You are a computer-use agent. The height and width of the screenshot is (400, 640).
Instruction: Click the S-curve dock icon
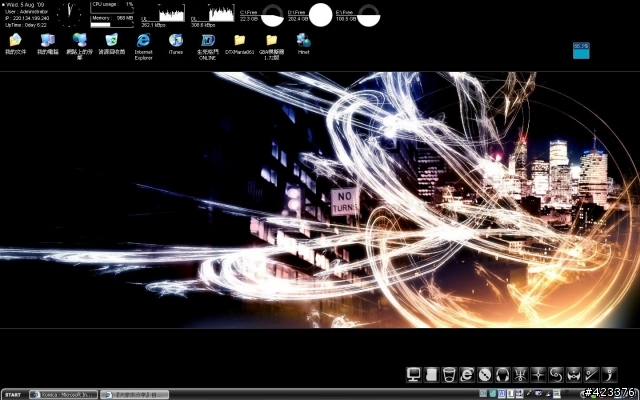[x=556, y=374]
